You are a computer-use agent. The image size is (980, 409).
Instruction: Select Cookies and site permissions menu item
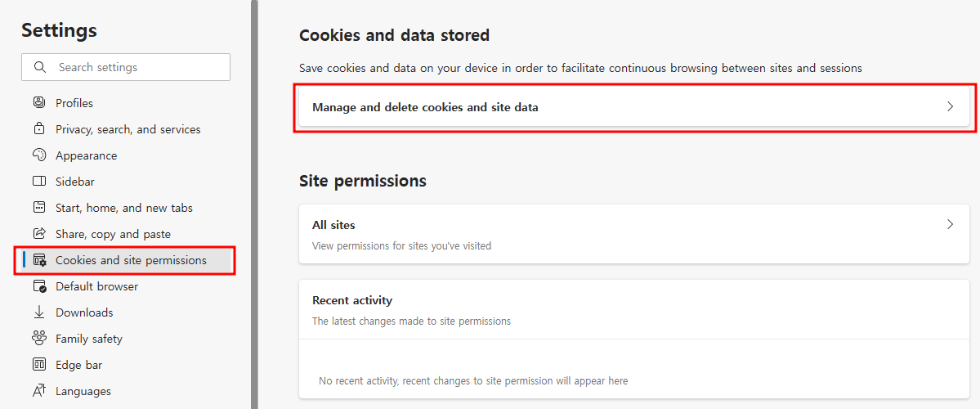click(x=125, y=260)
